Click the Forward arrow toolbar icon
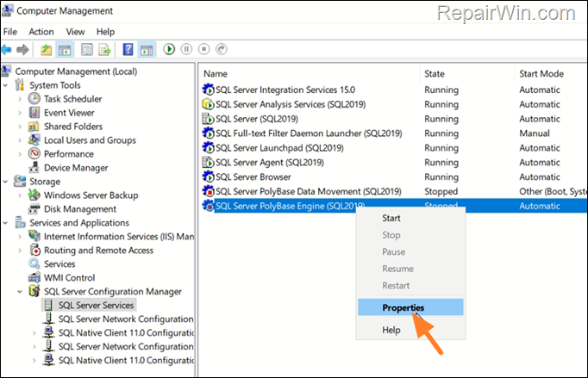The width and height of the screenshot is (588, 378). point(22,49)
